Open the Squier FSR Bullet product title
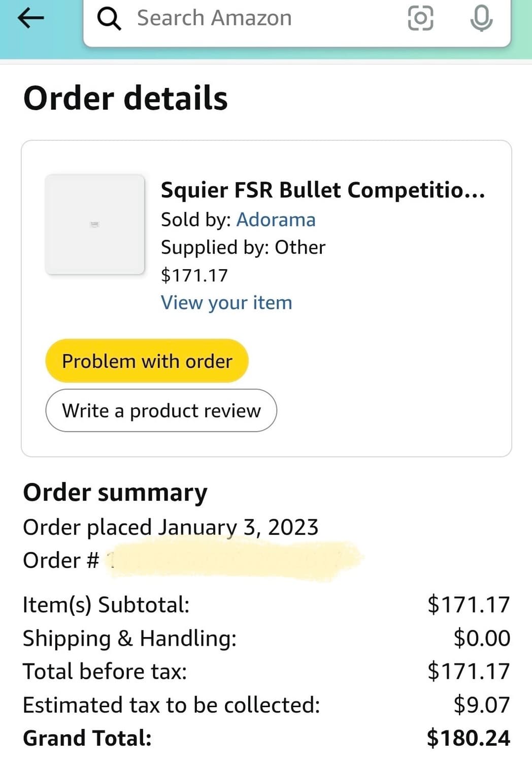The width and height of the screenshot is (532, 762). [x=322, y=190]
